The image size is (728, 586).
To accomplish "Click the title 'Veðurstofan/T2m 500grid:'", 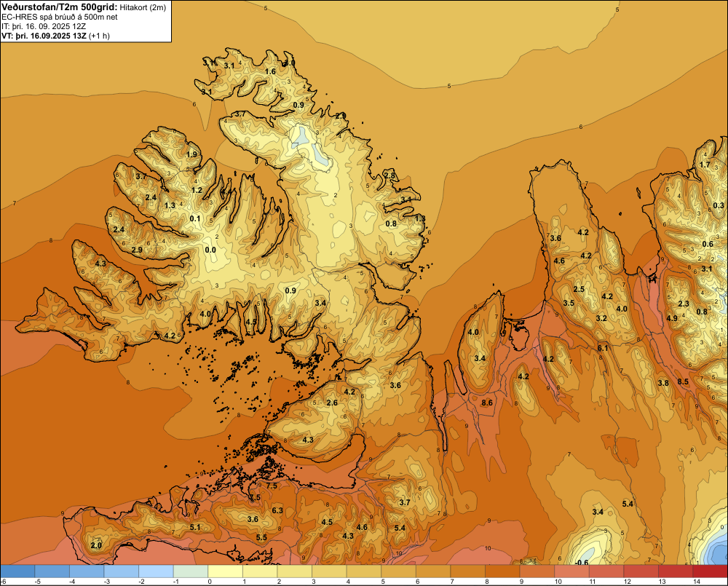I will [x=59, y=7].
